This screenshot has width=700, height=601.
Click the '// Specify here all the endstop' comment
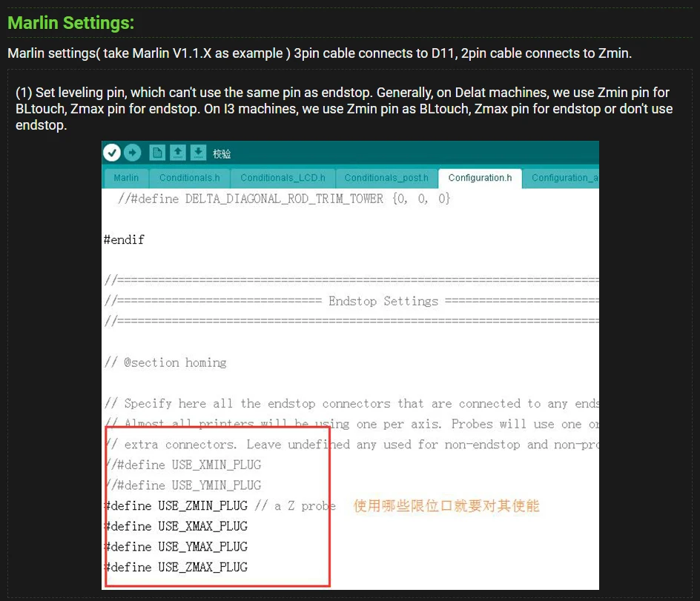coord(351,404)
